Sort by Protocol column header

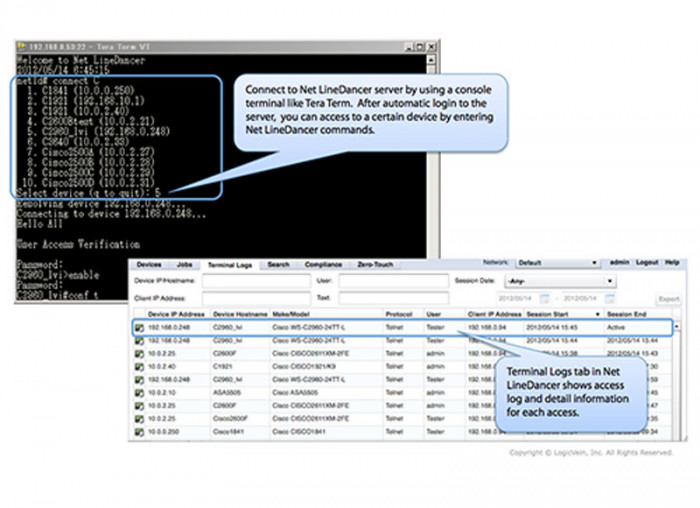(x=399, y=315)
